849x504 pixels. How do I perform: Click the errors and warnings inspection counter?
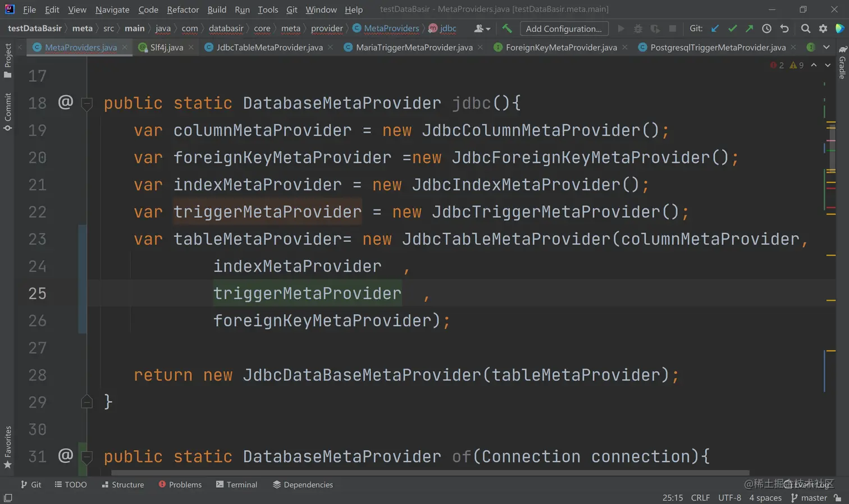pyautogui.click(x=787, y=65)
